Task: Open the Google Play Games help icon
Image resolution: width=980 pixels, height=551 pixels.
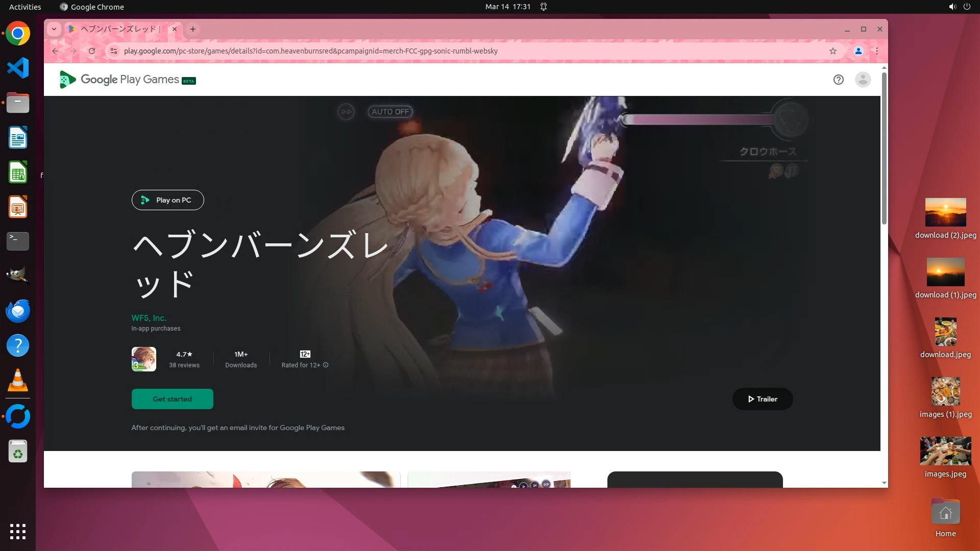Action: click(x=838, y=80)
